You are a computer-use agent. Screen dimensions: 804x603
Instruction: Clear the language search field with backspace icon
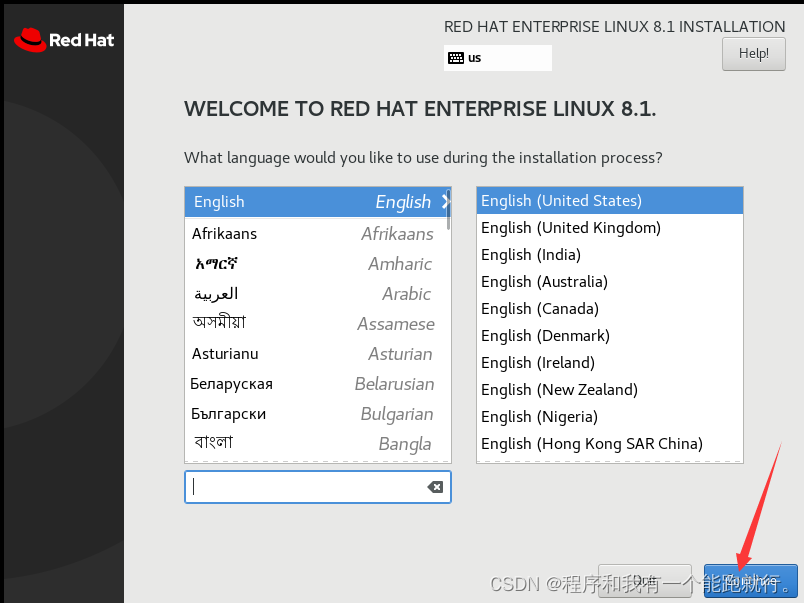[x=435, y=487]
